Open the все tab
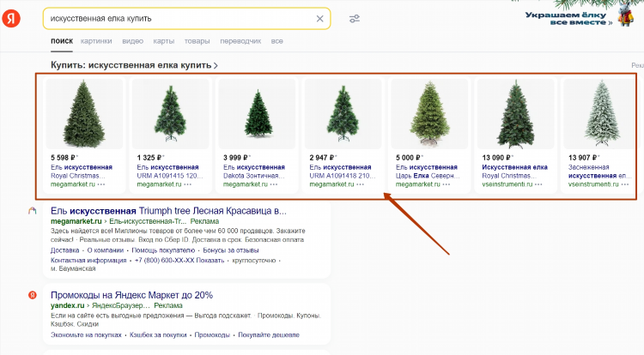Viewport: 644px width, 355px height. click(276, 41)
